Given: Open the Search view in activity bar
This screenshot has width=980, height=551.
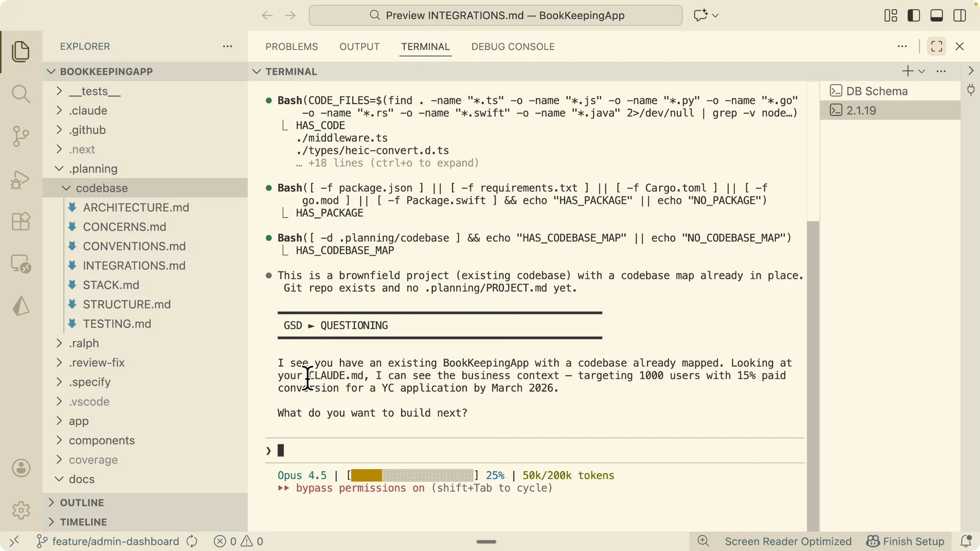Looking at the screenshot, I should (x=20, y=94).
